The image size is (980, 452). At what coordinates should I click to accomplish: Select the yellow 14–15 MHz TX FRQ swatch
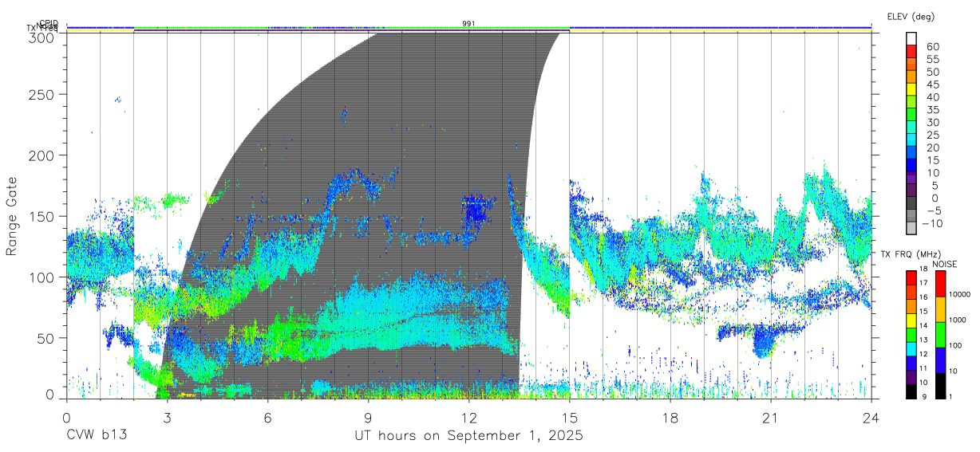[911, 320]
